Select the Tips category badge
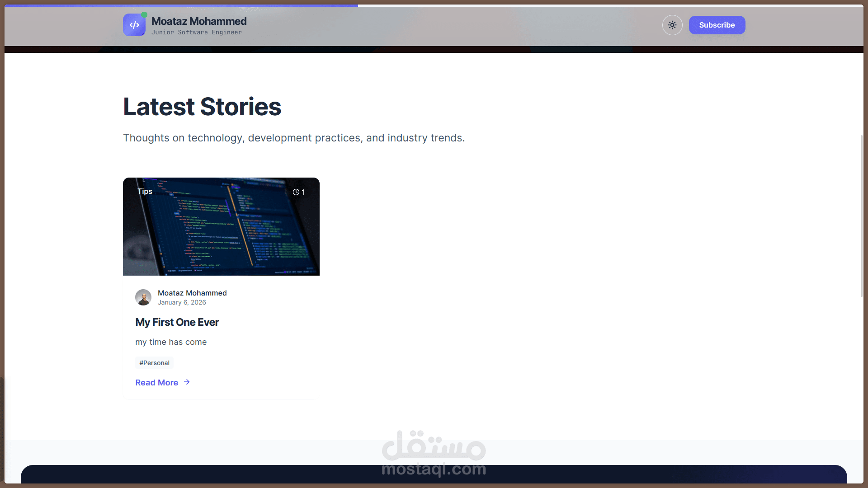The height and width of the screenshot is (488, 868). [x=145, y=192]
